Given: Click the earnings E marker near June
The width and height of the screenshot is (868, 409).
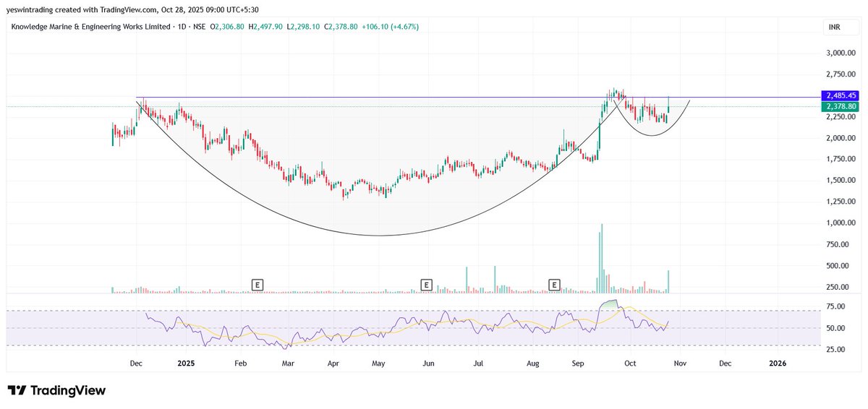Looking at the screenshot, I should [426, 285].
